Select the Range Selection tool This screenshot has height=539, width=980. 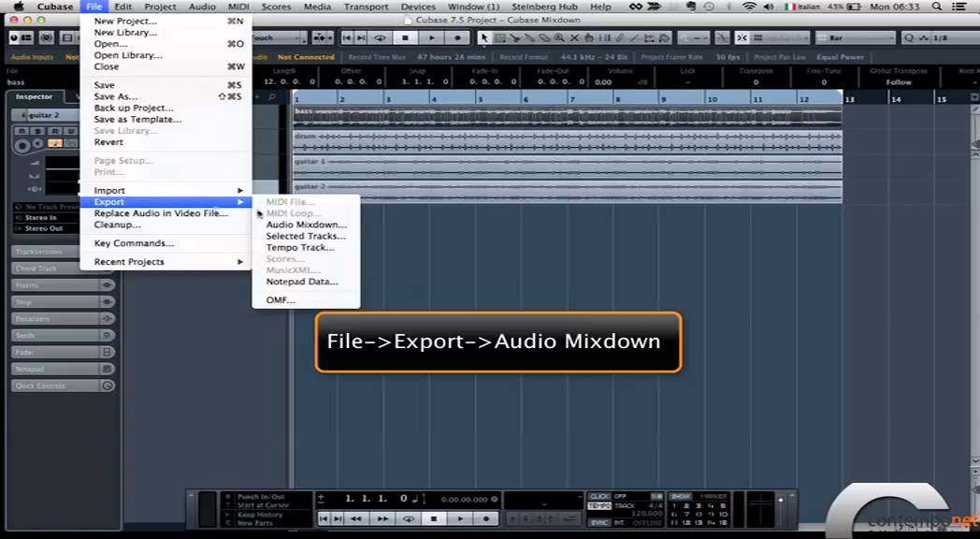click(499, 38)
